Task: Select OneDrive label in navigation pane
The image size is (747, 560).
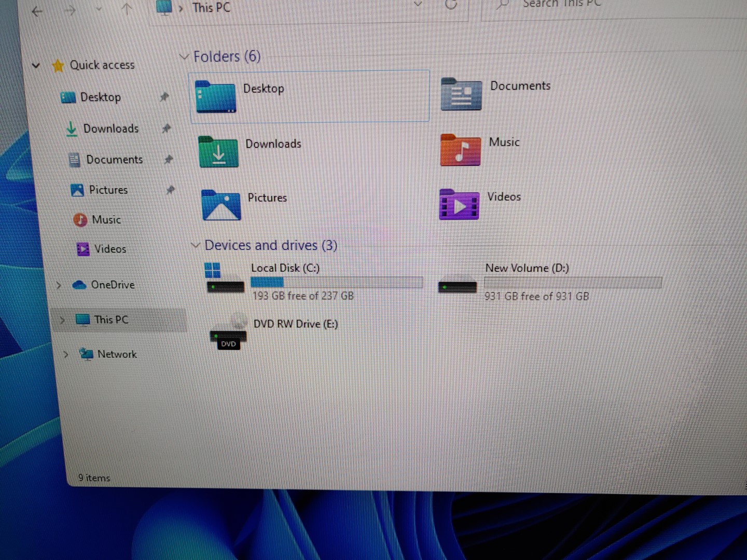Action: click(x=113, y=285)
